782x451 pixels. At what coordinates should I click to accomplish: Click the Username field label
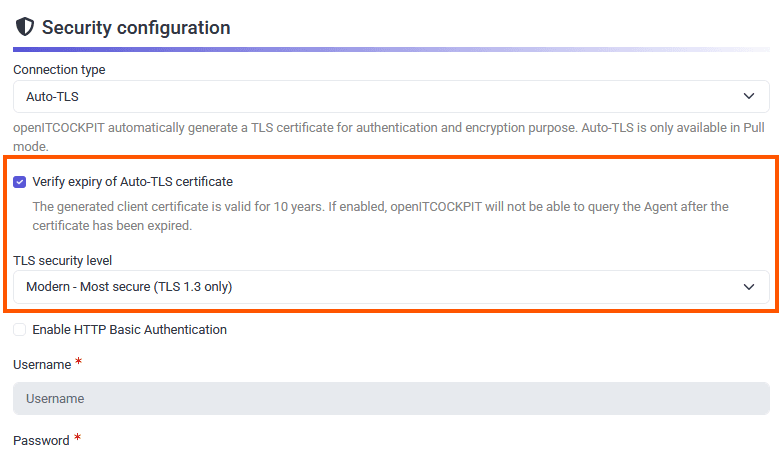coord(42,365)
